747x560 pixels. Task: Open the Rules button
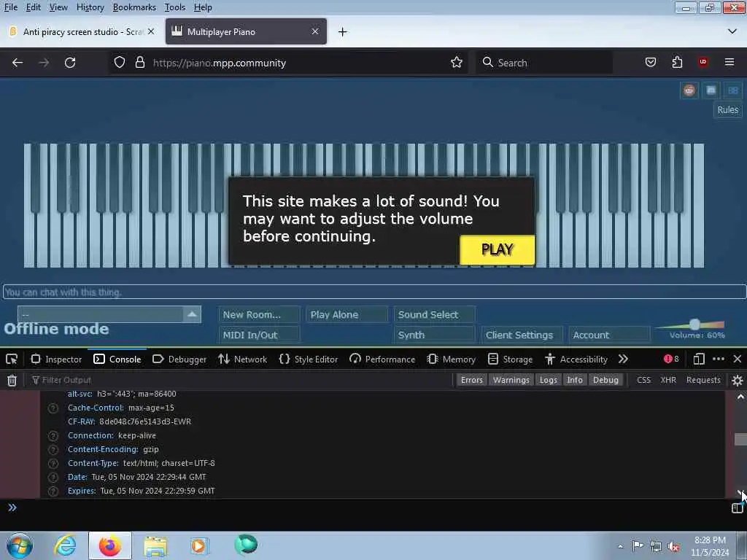tap(727, 110)
